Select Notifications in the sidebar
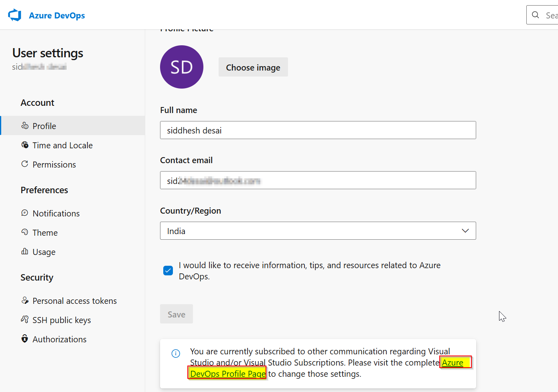Viewport: 558px width, 392px height. pos(73,213)
